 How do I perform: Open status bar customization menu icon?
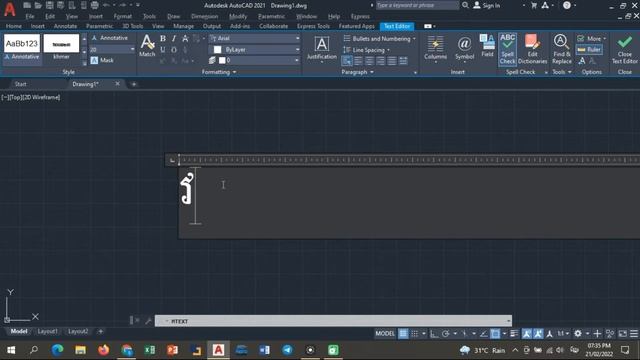(x=633, y=333)
